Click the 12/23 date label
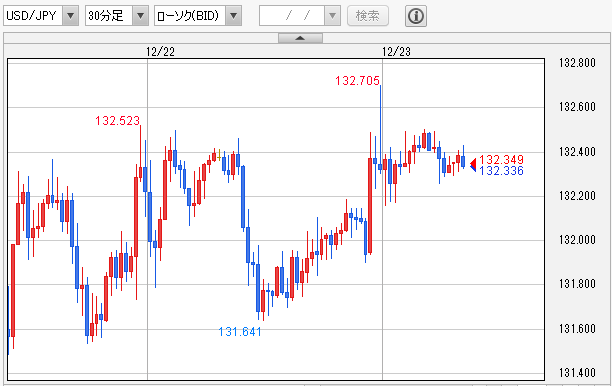The height and width of the screenshot is (386, 612). pos(396,52)
